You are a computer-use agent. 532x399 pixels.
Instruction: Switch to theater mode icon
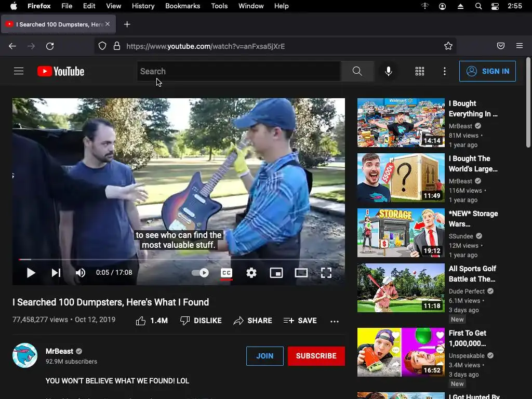point(301,273)
